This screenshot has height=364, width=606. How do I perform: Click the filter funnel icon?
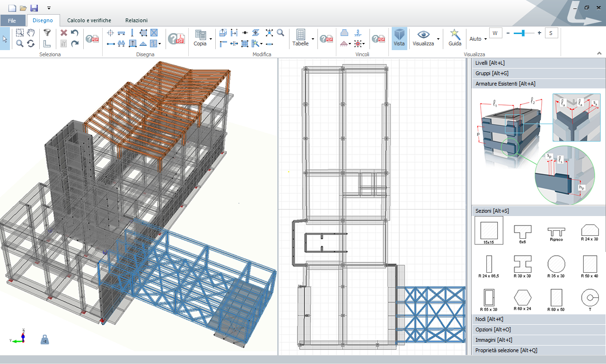click(x=47, y=33)
